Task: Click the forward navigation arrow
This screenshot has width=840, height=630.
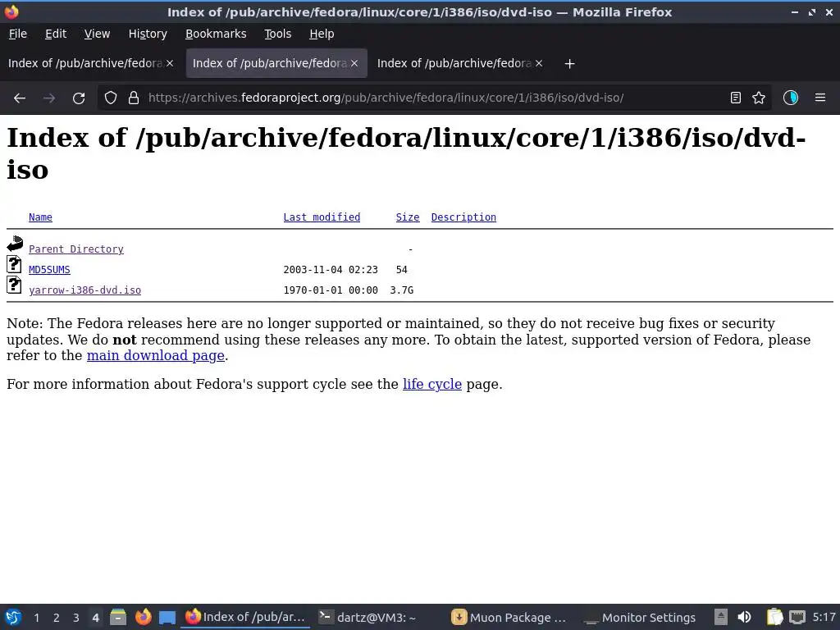Action: click(x=49, y=98)
